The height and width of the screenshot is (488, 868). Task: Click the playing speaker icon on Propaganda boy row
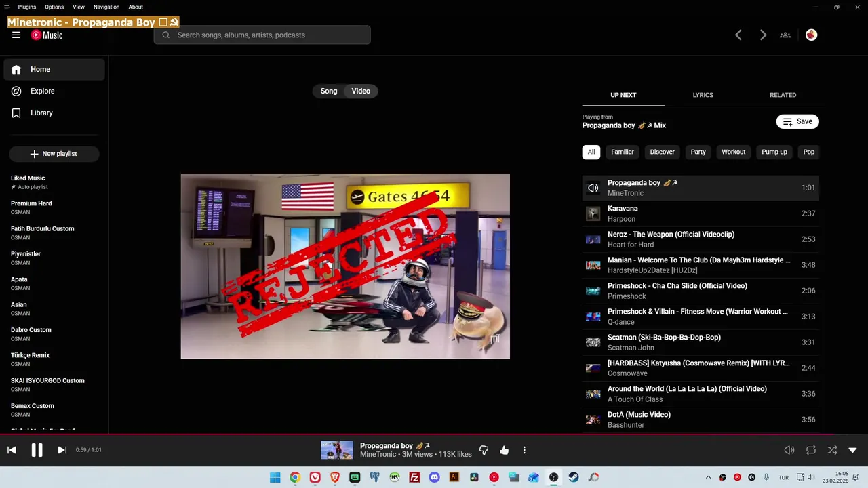593,188
